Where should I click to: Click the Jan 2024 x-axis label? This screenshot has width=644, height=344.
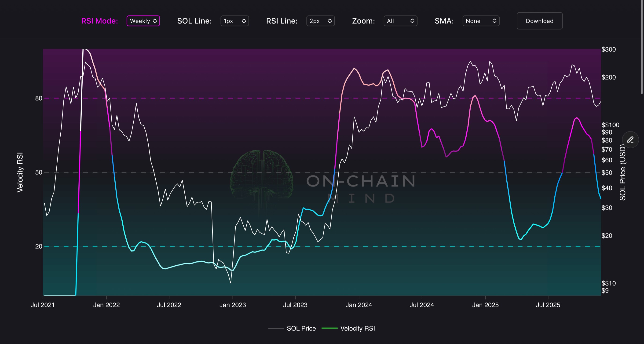(359, 305)
